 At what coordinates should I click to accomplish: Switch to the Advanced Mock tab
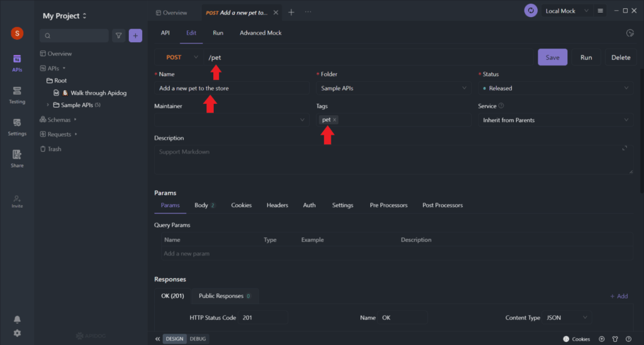260,33
